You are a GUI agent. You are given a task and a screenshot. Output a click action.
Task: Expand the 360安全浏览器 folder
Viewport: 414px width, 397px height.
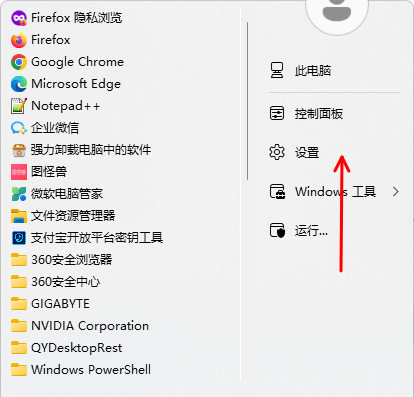(x=62, y=260)
